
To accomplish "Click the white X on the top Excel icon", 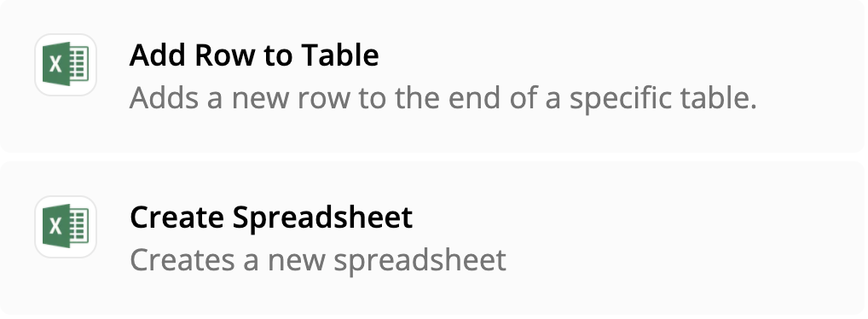I will tap(55, 64).
